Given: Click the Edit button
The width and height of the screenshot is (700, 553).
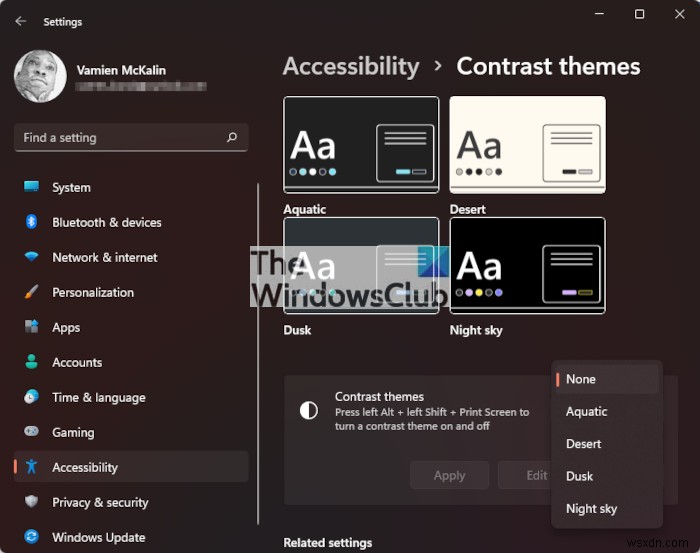Looking at the screenshot, I should pyautogui.click(x=525, y=475).
